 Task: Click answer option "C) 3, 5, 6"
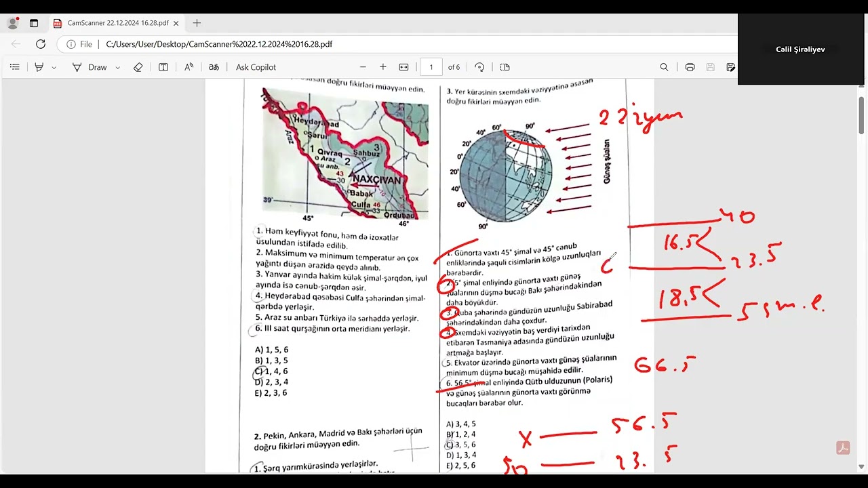(461, 445)
